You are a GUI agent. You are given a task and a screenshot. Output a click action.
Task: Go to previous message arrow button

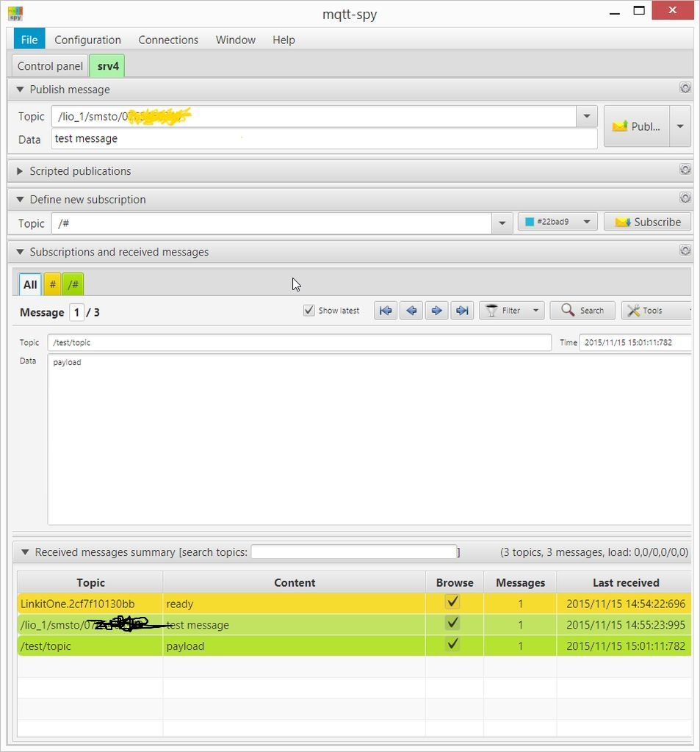411,311
